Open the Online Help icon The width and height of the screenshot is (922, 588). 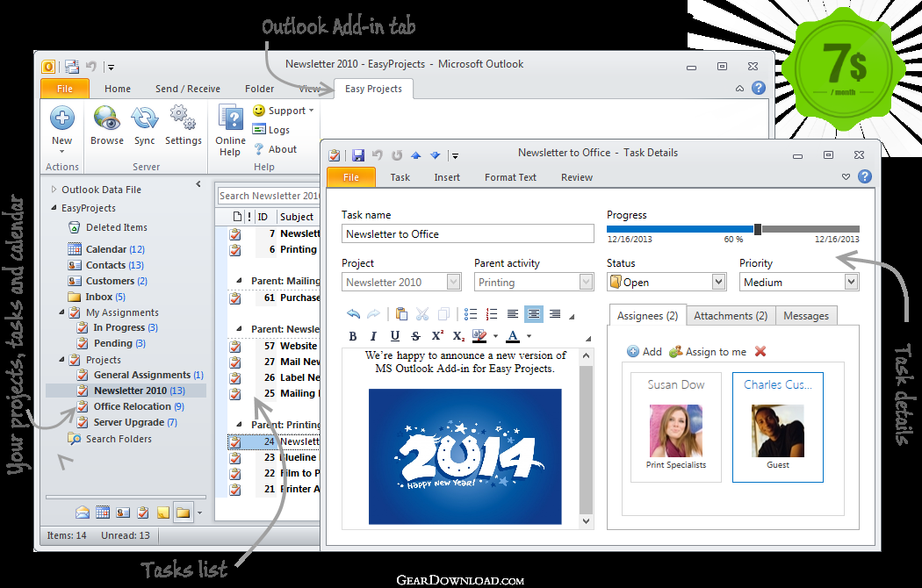(x=230, y=117)
